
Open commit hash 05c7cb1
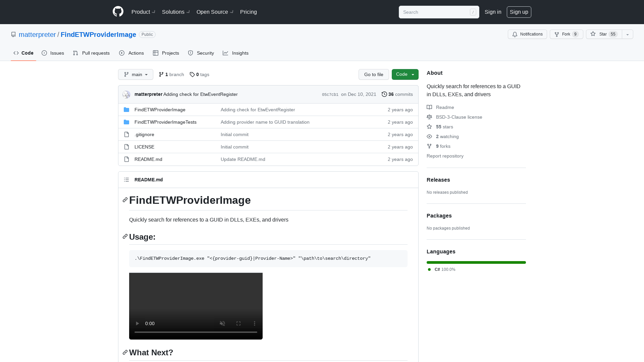330,95
